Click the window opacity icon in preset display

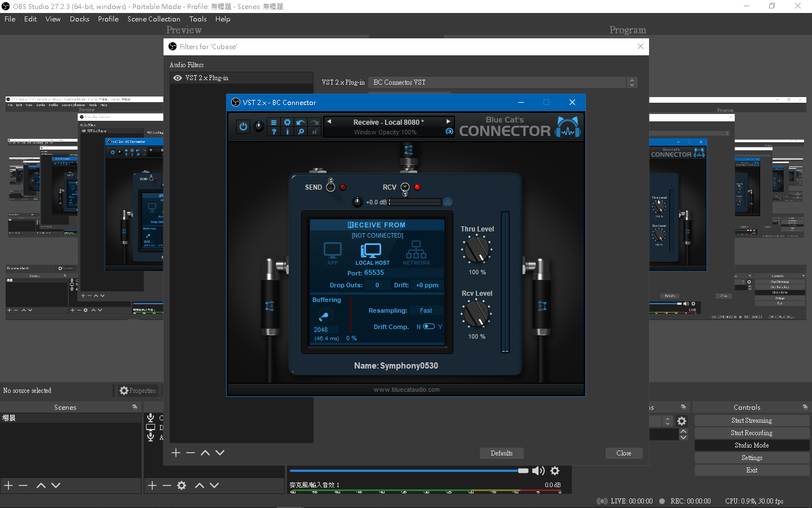point(449,132)
